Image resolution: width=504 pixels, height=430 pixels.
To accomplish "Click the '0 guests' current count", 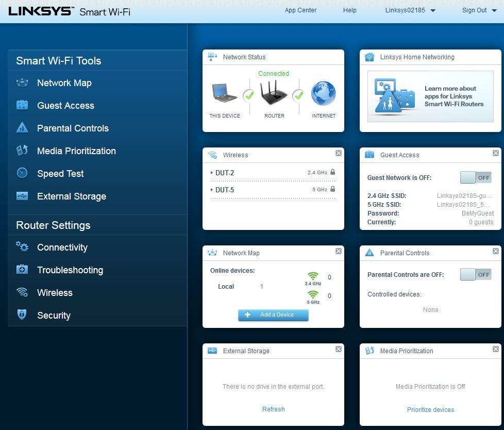I will (x=481, y=222).
